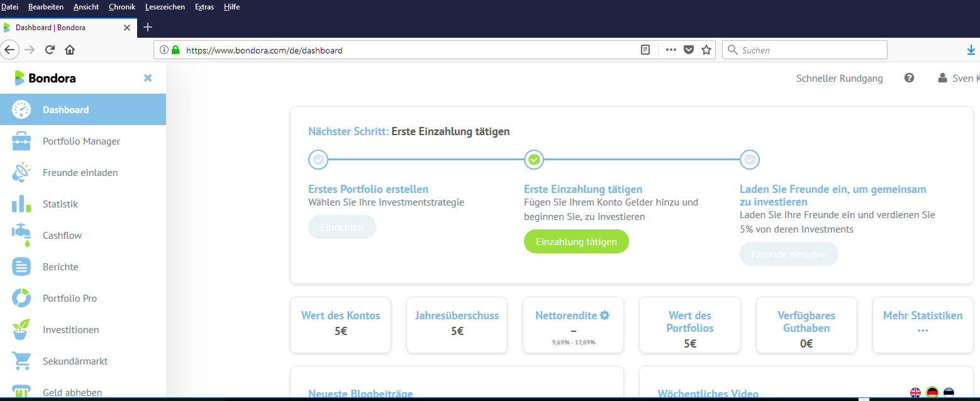Open the Mehr Statistiken card
Image resolution: width=980 pixels, height=401 pixels.
tap(923, 325)
